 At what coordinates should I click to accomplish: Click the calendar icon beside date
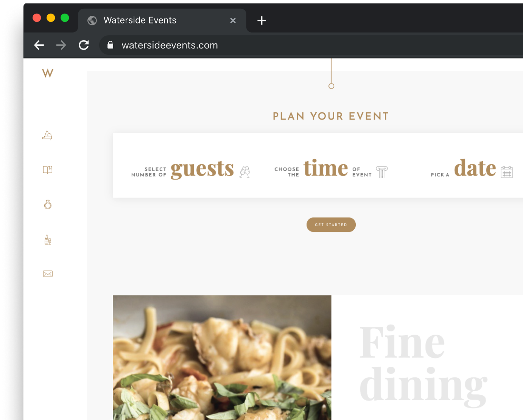pyautogui.click(x=506, y=172)
